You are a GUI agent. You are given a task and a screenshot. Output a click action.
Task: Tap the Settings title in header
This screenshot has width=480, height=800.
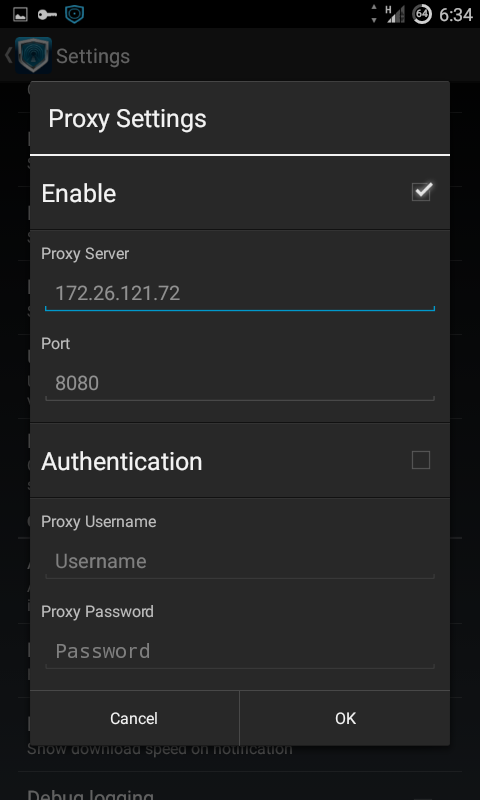(x=93, y=56)
